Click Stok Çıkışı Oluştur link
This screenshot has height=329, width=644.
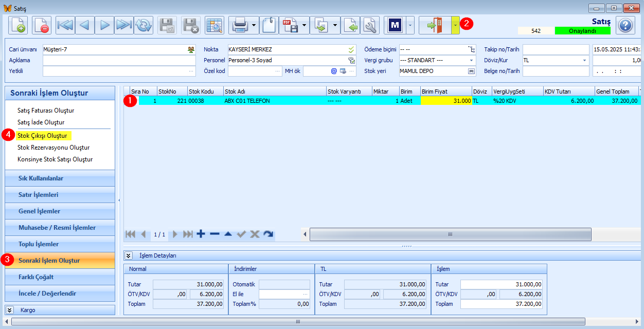42,136
